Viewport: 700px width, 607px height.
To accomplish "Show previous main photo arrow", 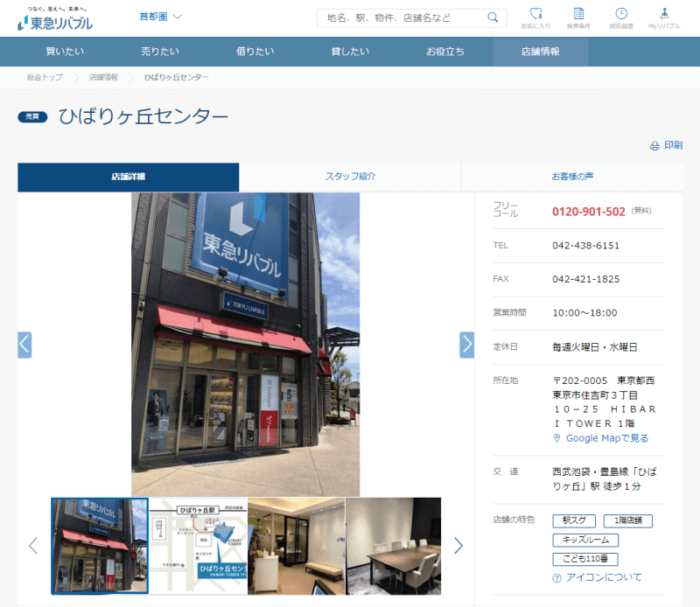I will pyautogui.click(x=25, y=345).
